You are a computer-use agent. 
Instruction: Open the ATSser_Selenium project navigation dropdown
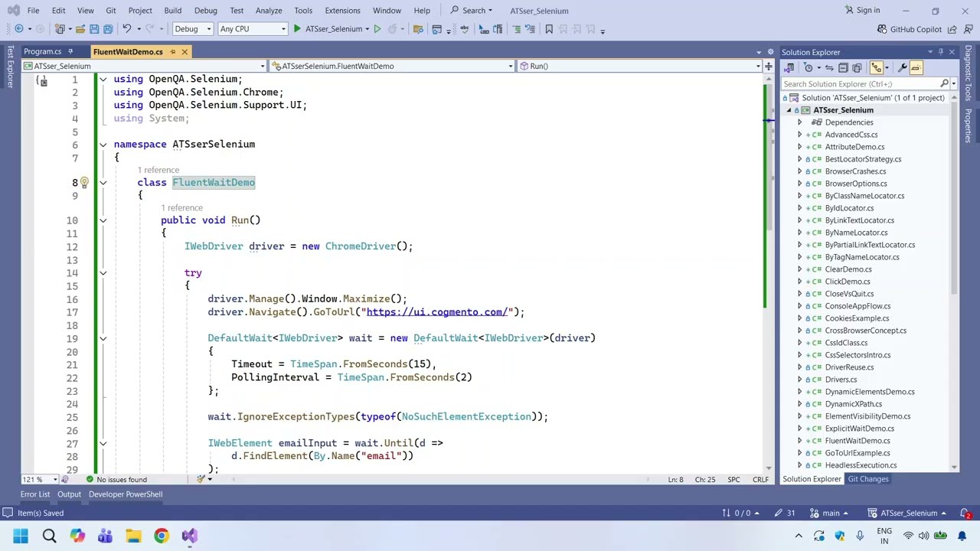(x=144, y=66)
